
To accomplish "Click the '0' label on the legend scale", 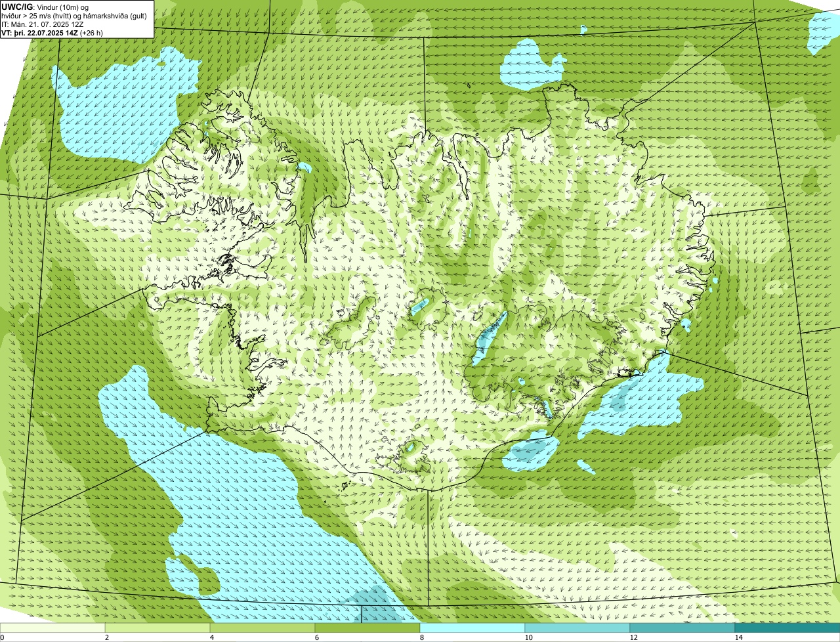I will click(3, 637).
